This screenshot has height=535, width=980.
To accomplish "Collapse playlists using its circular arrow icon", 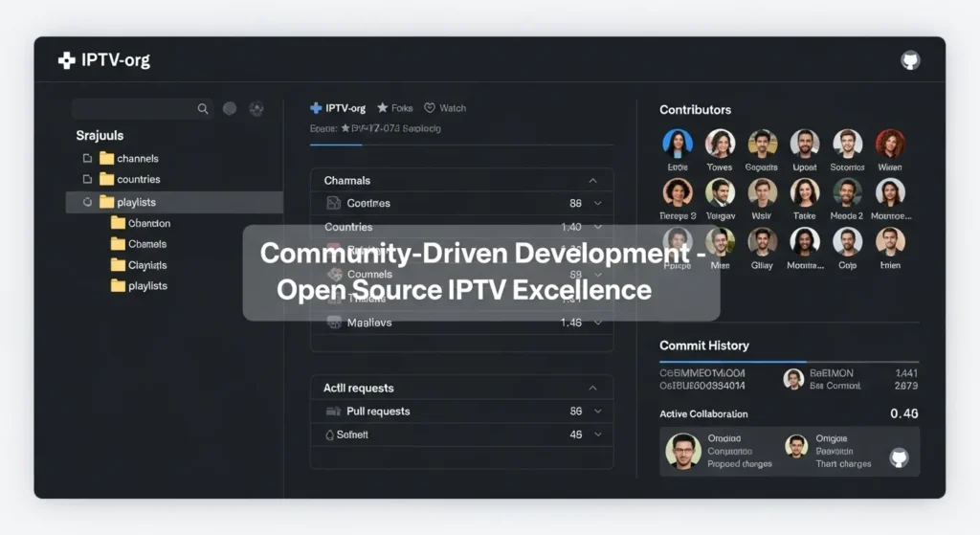I will 87,202.
